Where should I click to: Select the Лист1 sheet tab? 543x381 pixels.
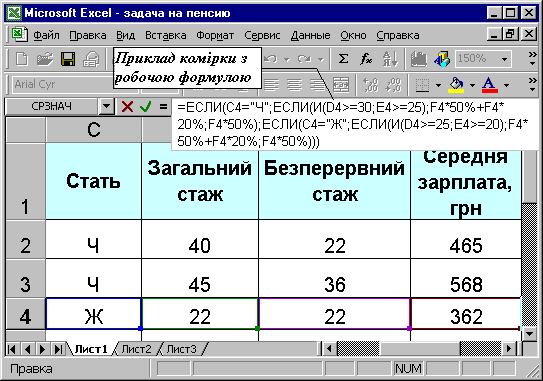(91, 349)
